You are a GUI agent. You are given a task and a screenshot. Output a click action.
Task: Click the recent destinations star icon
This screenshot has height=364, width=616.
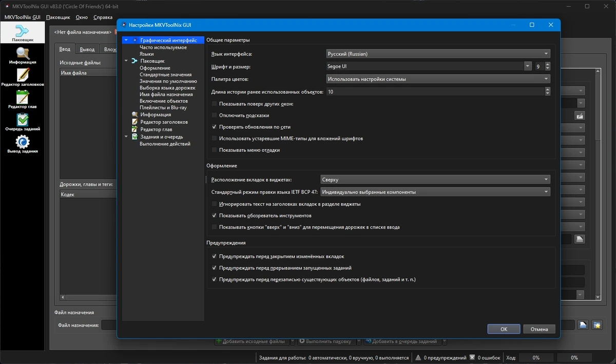pos(597,324)
